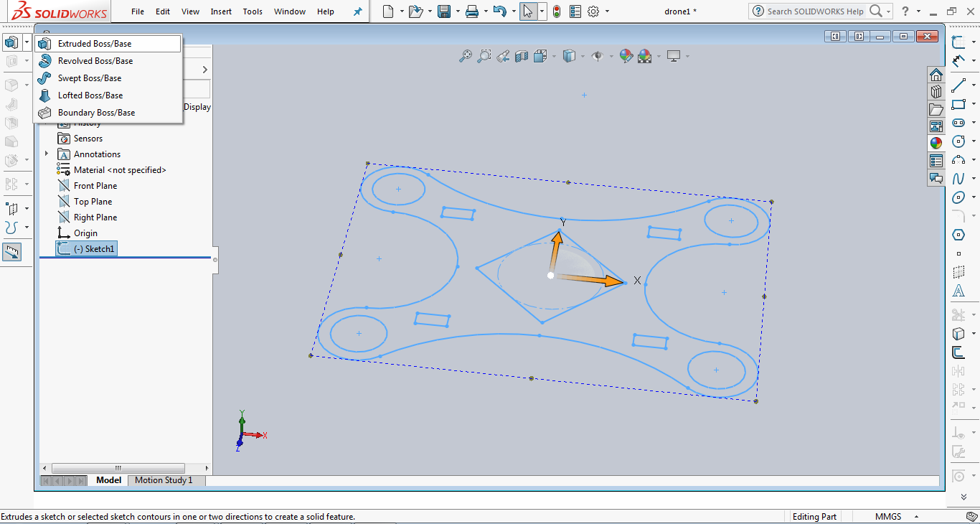Click the Apply Scene icon
This screenshot has width=980, height=524.
pos(645,56)
